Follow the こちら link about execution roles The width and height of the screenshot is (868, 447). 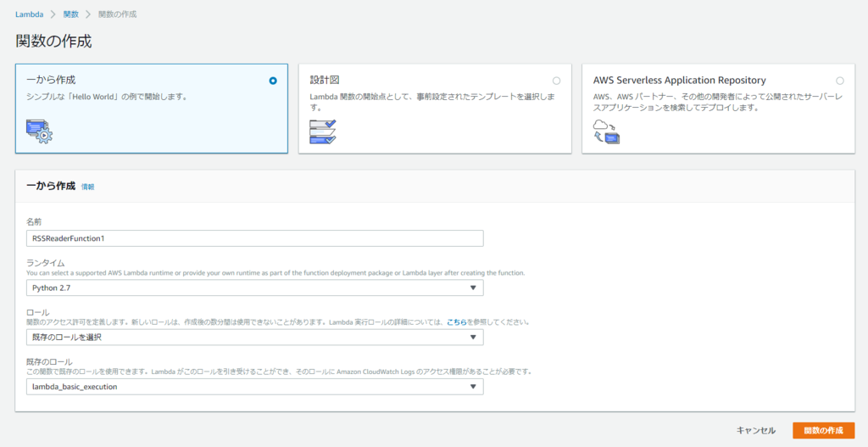tap(457, 321)
